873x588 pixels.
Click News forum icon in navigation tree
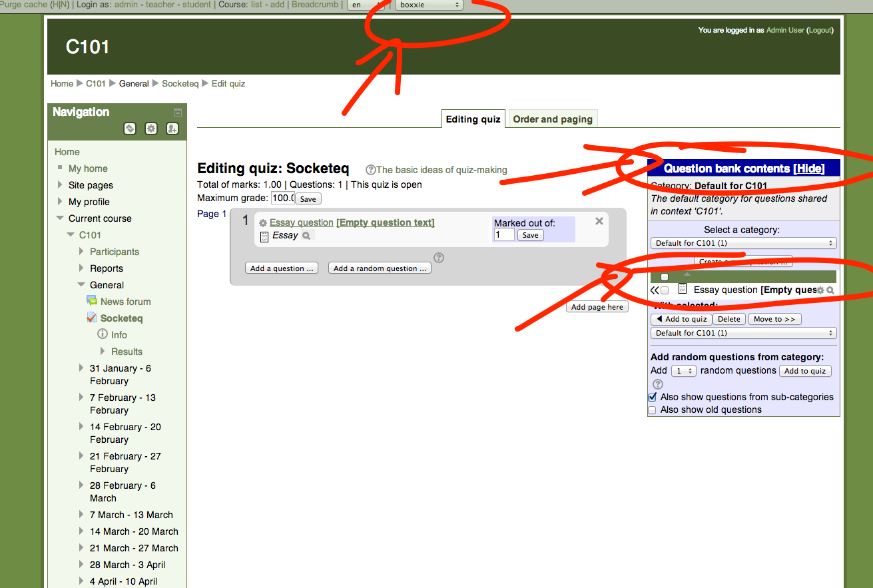pos(92,301)
